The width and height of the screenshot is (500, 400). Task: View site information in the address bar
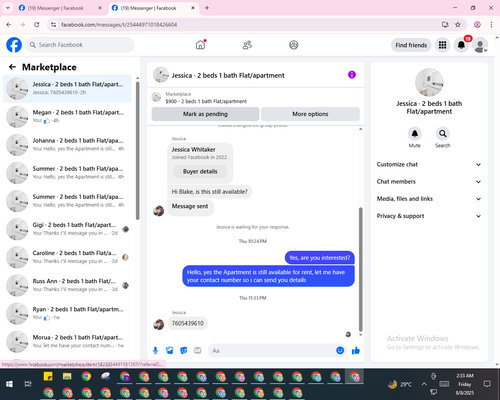click(x=53, y=25)
